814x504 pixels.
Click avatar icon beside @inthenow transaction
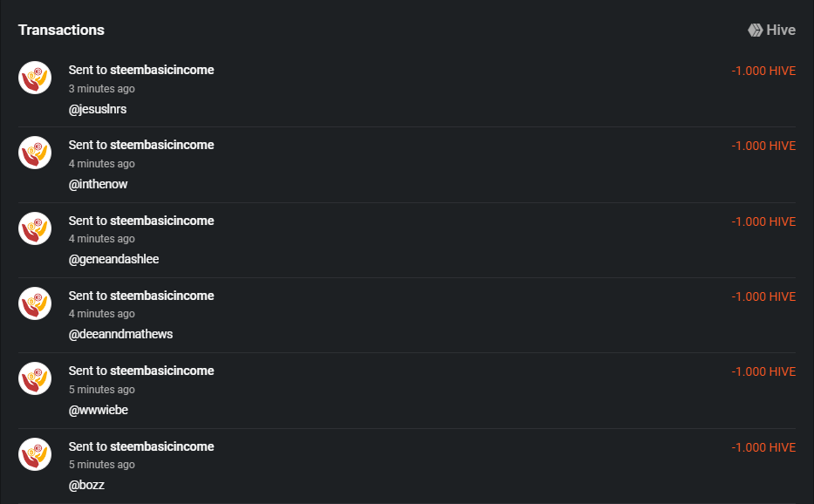coord(35,153)
